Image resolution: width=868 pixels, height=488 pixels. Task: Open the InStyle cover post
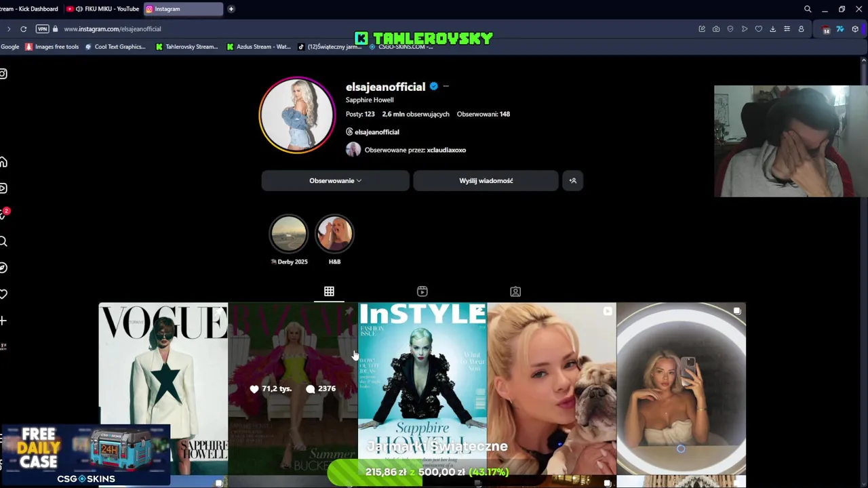point(422,388)
